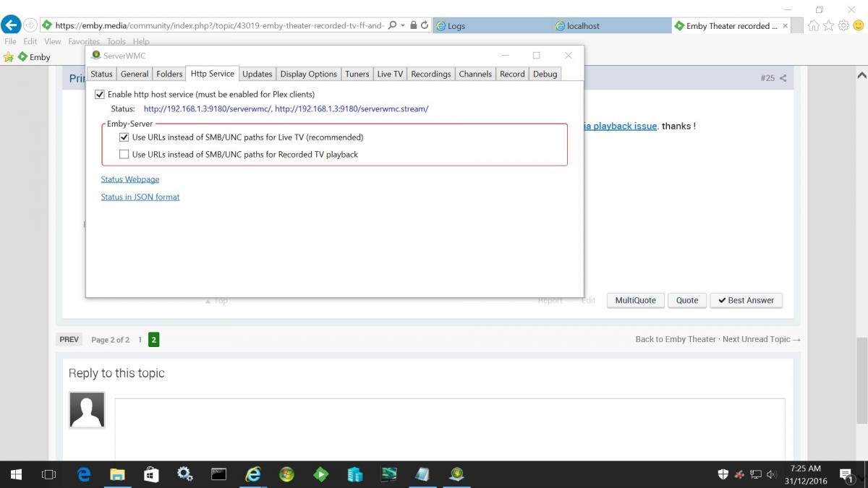Image resolution: width=868 pixels, height=488 pixels.
Task: Open the serverwmc.stream URL link
Action: point(352,109)
